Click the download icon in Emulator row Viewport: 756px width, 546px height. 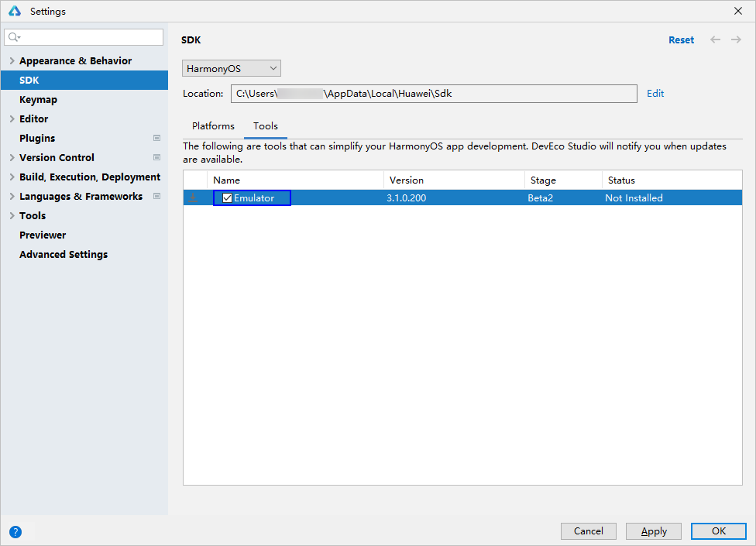coord(193,197)
